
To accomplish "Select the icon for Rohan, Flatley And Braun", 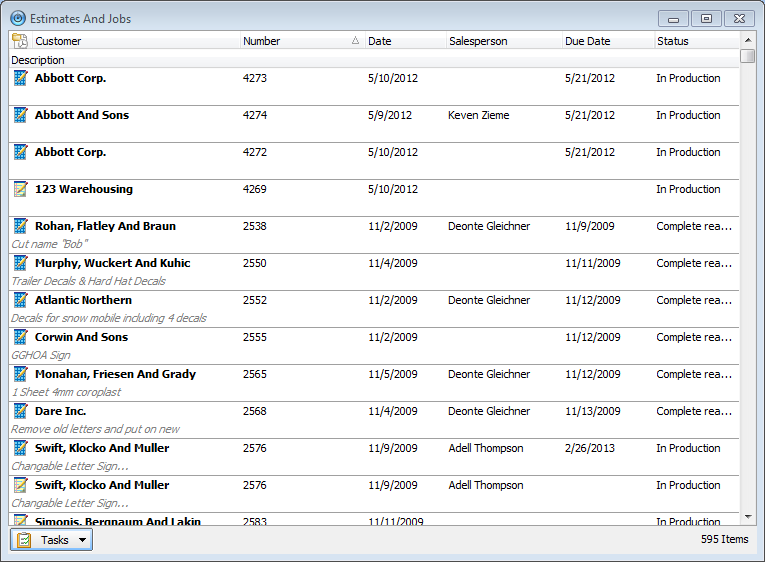I will [20, 226].
